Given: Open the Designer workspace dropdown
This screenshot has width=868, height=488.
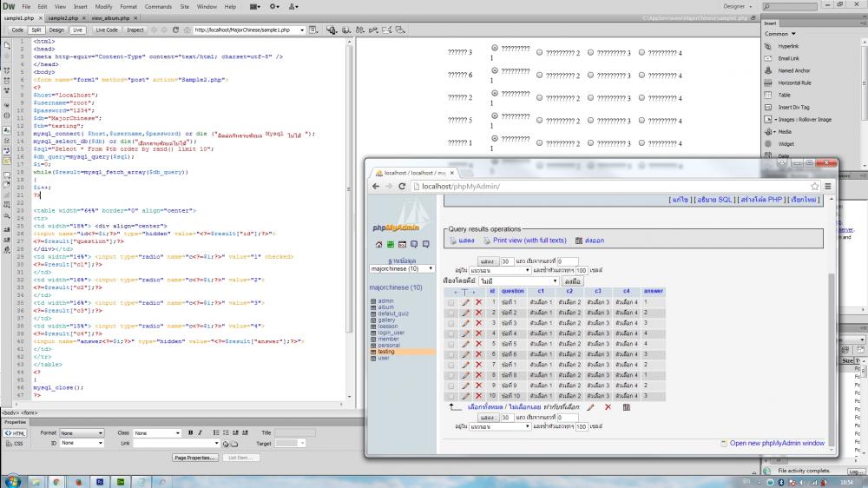Looking at the screenshot, I should (x=738, y=7).
